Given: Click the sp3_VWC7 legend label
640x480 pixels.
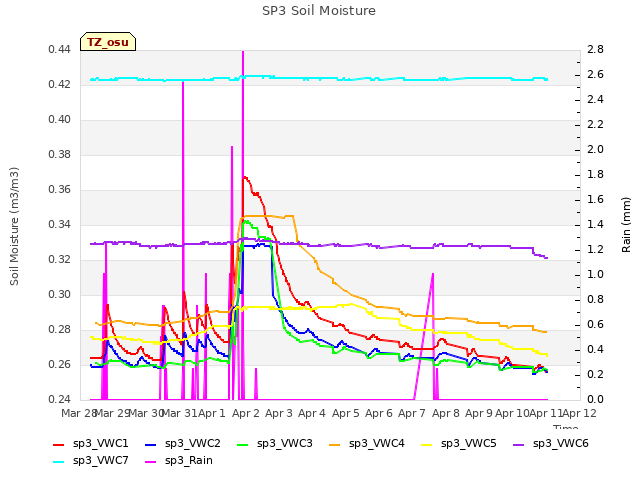Looking at the screenshot, I should pos(100,460).
